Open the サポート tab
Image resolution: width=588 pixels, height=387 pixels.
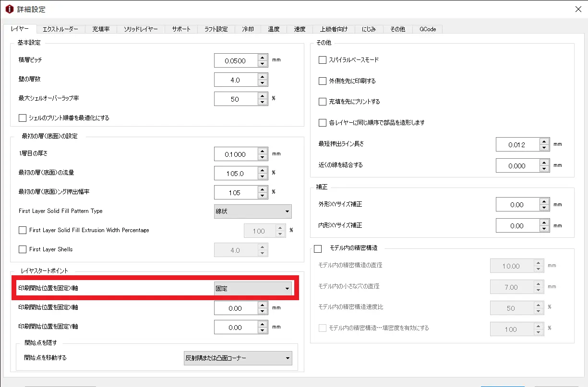181,29
